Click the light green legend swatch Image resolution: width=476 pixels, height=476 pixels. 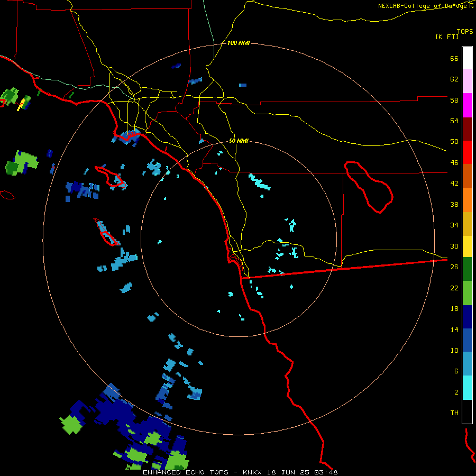tap(467, 293)
